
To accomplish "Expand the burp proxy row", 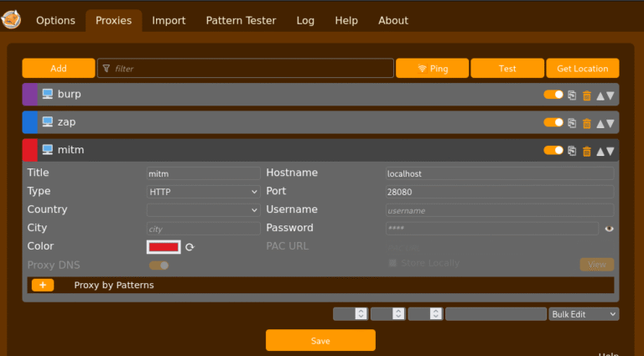I will pyautogui.click(x=320, y=95).
